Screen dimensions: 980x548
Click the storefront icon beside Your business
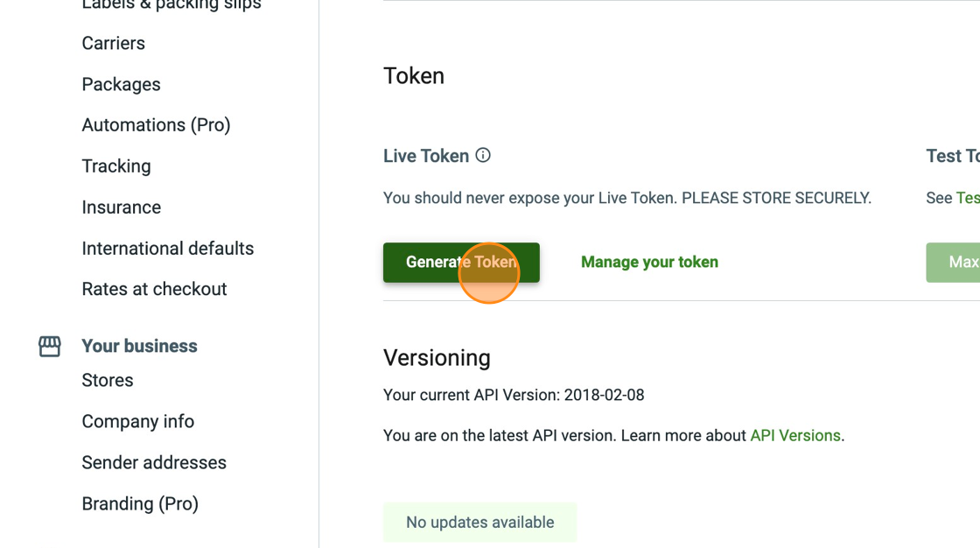coord(50,346)
